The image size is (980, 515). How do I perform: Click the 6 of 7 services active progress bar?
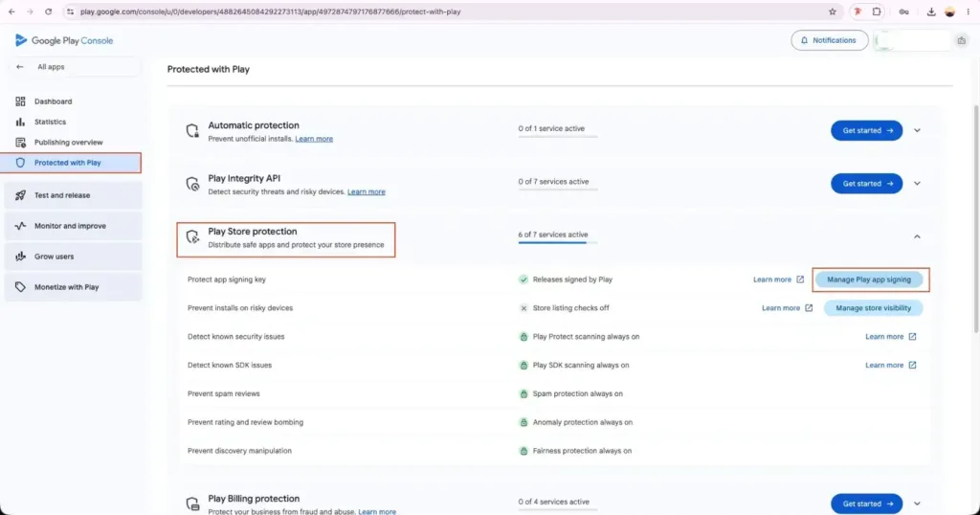tap(558, 242)
